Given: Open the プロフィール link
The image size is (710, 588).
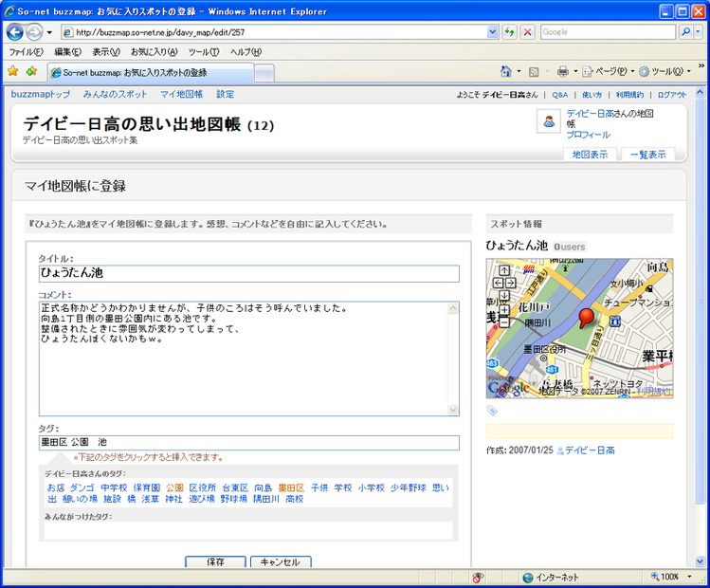Looking at the screenshot, I should click(589, 135).
